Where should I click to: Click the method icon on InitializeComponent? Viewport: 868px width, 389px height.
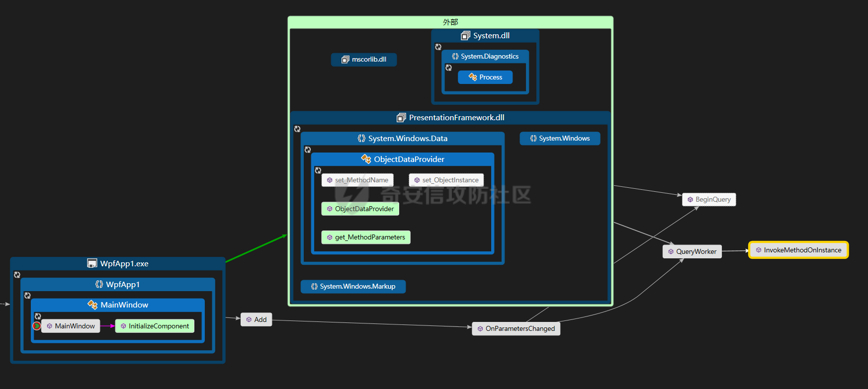pyautogui.click(x=123, y=326)
